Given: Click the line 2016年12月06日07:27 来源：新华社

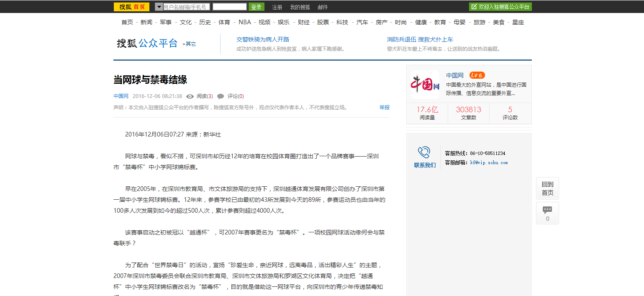Looking at the screenshot, I should [x=173, y=134].
